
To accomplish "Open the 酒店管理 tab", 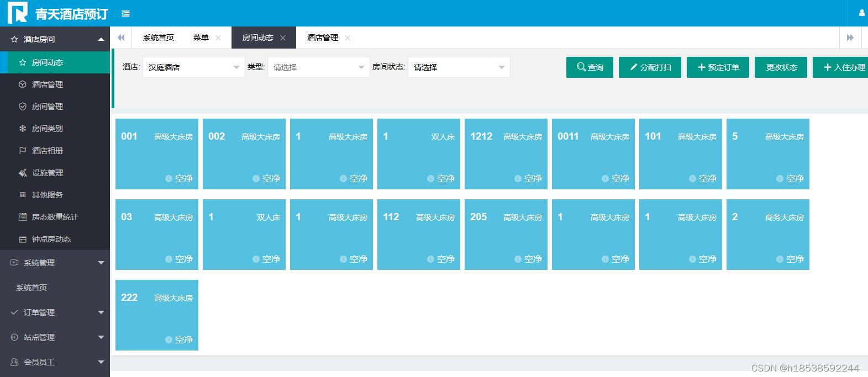I will [323, 38].
